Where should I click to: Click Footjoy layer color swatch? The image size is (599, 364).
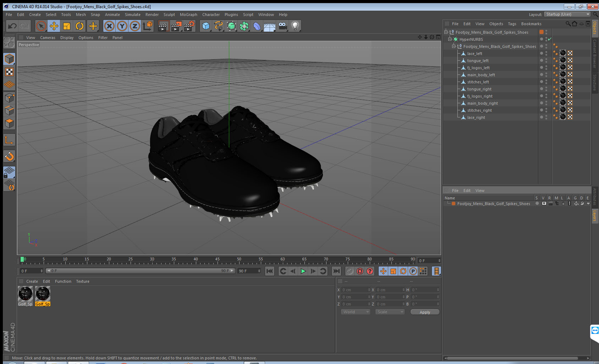[454, 204]
